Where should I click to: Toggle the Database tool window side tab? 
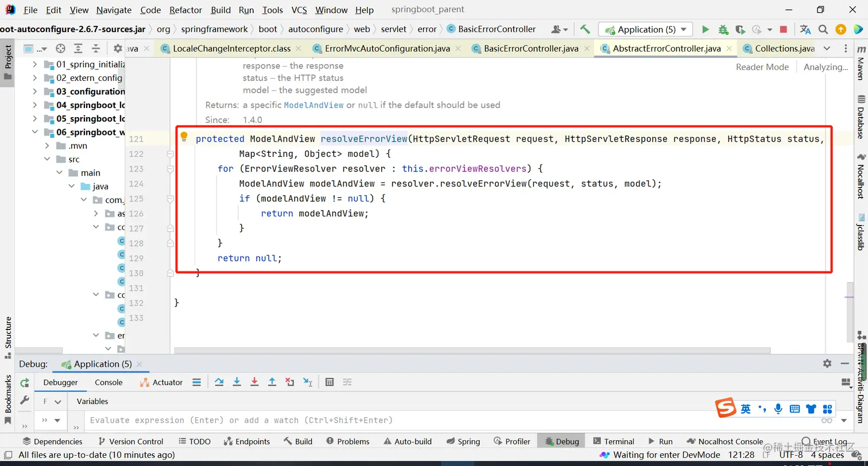click(861, 118)
